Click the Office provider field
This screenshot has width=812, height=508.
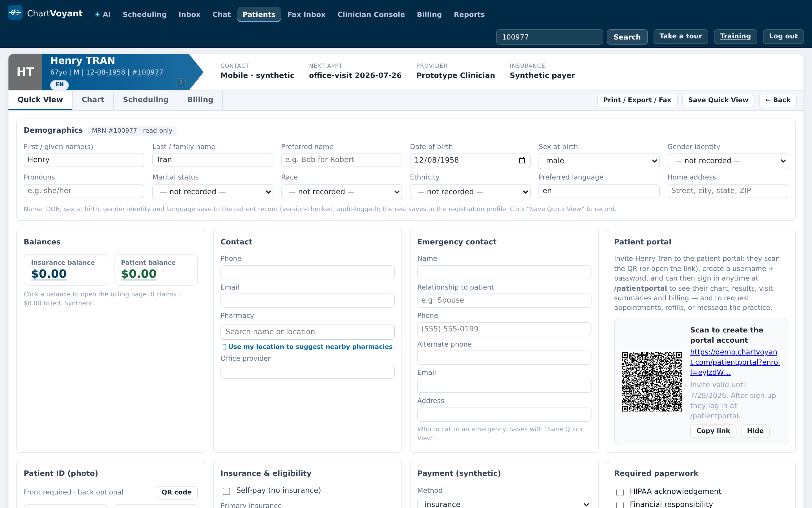[307, 372]
